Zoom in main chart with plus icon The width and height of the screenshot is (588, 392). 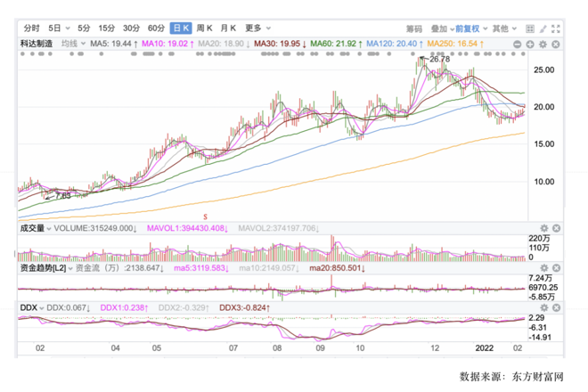(x=531, y=43)
